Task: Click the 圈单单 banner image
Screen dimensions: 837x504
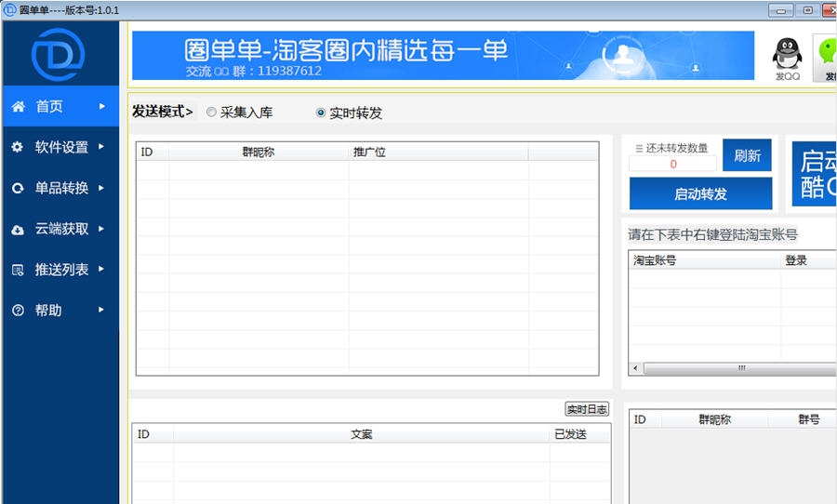Action: click(443, 56)
